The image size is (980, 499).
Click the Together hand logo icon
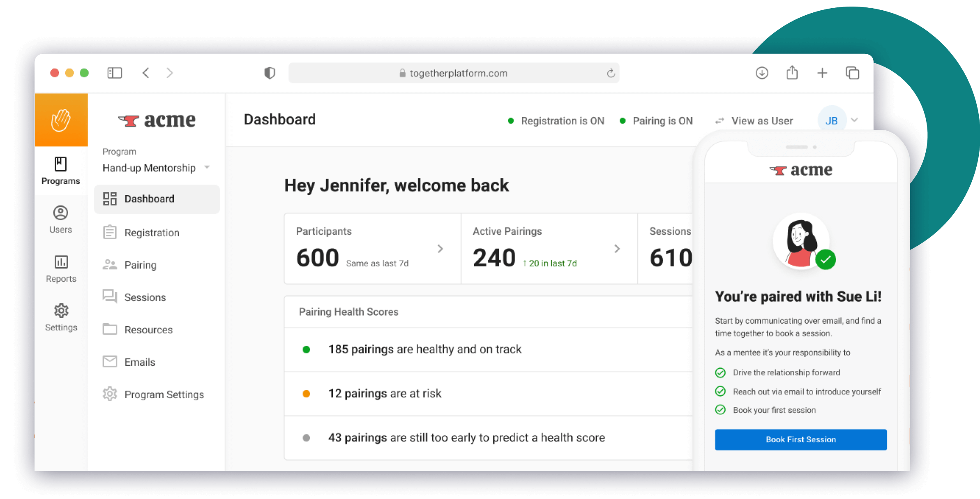pyautogui.click(x=61, y=120)
